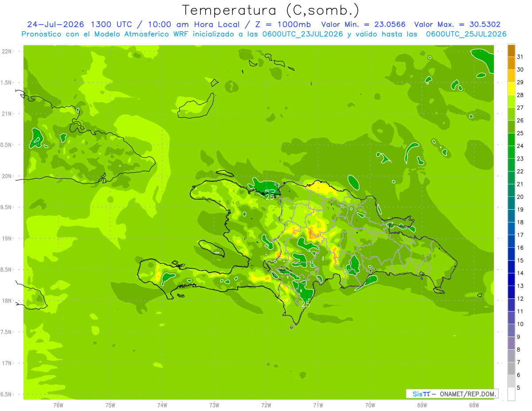This screenshot has width=532, height=411.
Task: Click the "18N" latitude axis label
Action: (x=6, y=301)
